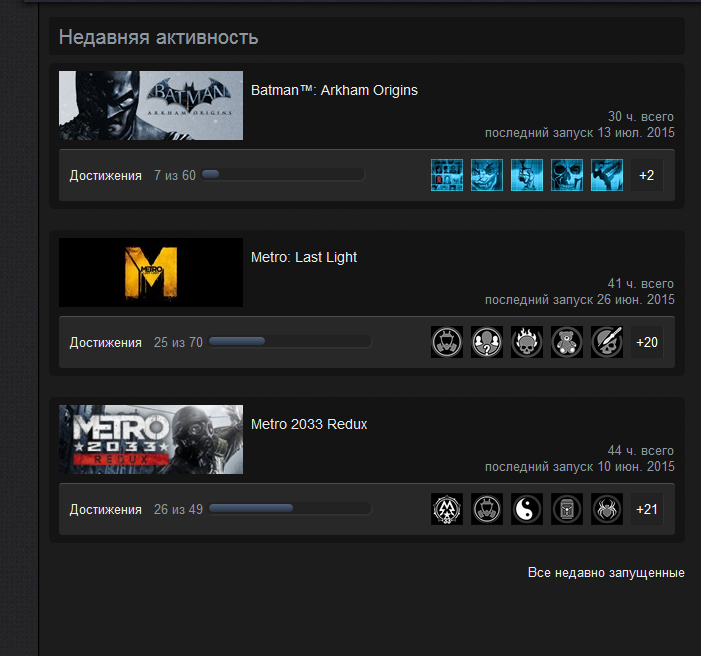Open the Batman: Arkham Origins title link
Screen dimensions: 701x656
click(334, 90)
